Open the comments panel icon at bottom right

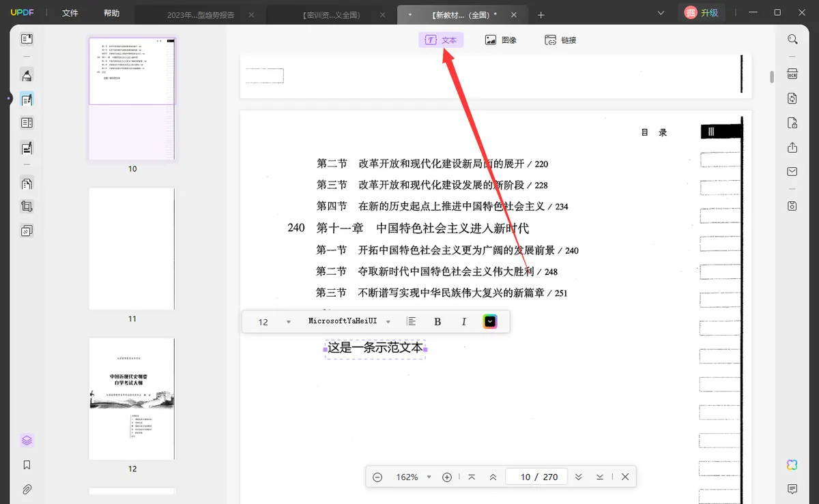point(792,489)
